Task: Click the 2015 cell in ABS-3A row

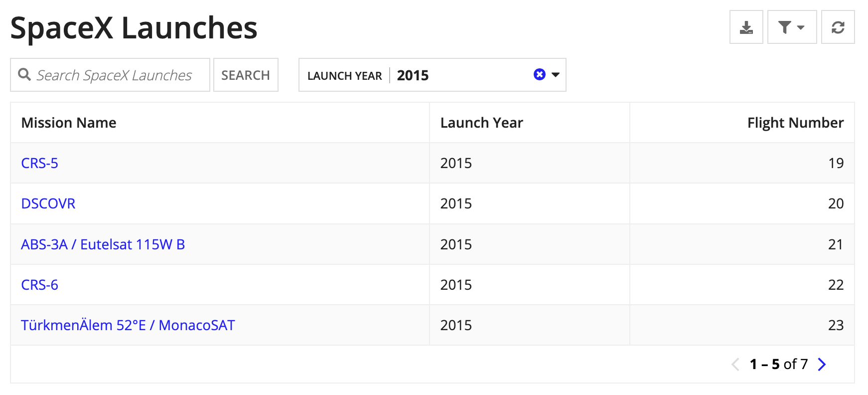Action: coord(530,244)
